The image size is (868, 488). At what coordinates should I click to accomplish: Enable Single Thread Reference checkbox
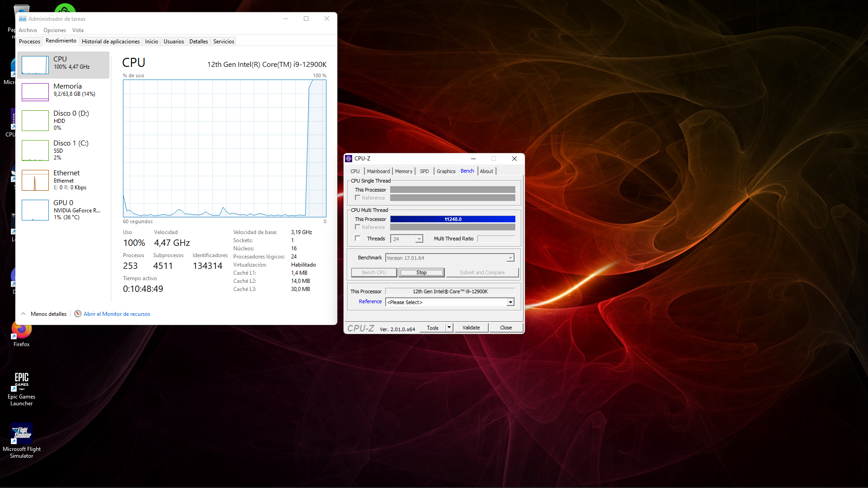(358, 198)
